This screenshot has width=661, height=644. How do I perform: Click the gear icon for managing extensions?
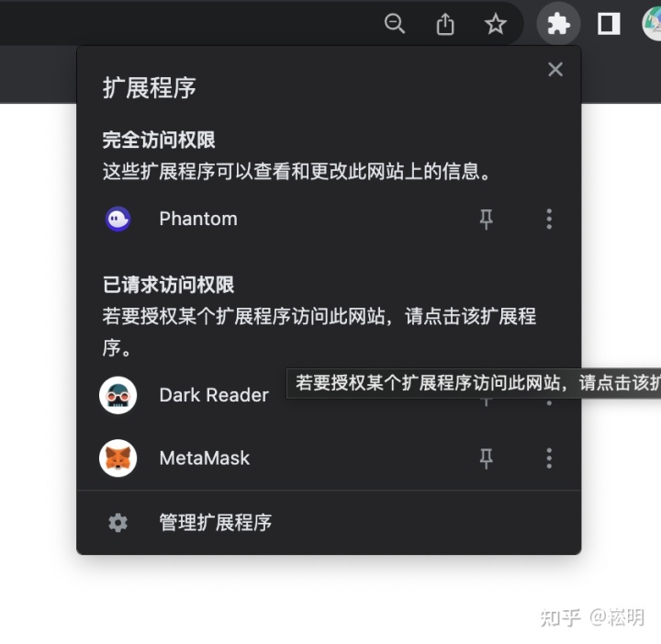(x=118, y=523)
